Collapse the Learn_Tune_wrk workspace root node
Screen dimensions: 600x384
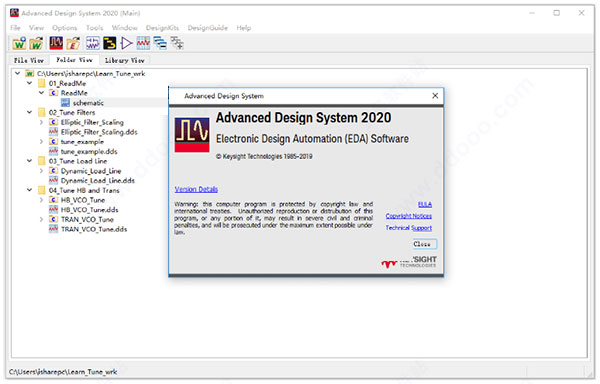(x=18, y=73)
